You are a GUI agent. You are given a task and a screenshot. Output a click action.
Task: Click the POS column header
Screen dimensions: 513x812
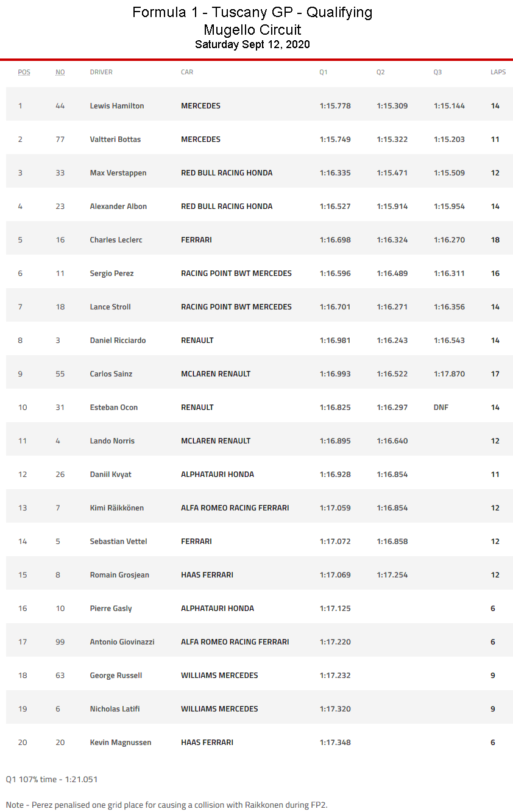24,72
